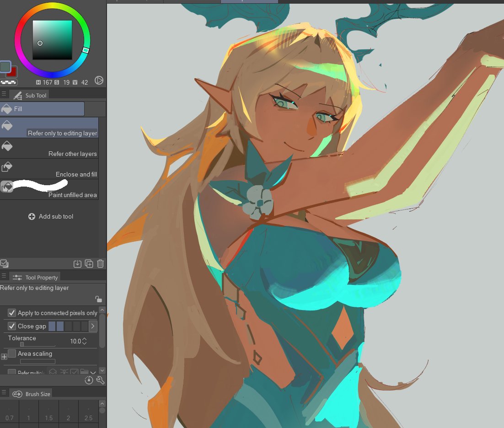Click the delete sub tool trash icon
Image resolution: width=504 pixels, height=428 pixels.
pyautogui.click(x=100, y=264)
